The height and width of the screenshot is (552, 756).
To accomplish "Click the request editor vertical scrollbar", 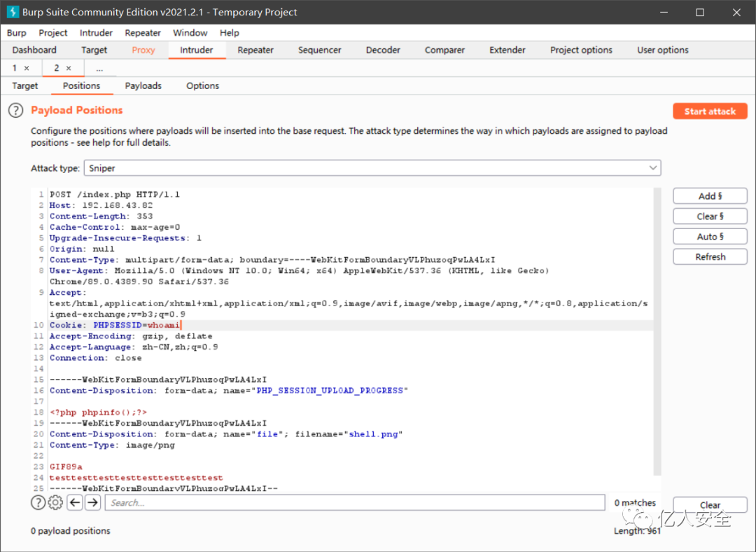I will pyautogui.click(x=657, y=332).
